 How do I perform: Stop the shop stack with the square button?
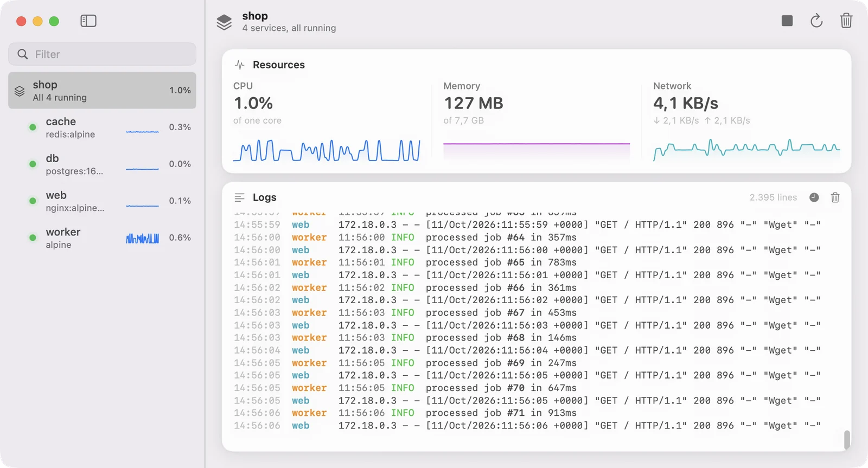[x=787, y=21]
